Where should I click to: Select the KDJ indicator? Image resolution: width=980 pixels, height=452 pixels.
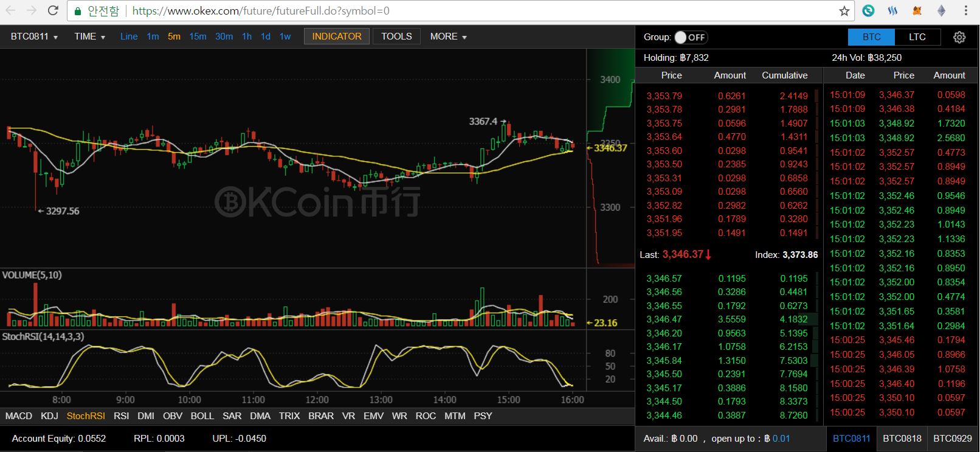click(49, 416)
